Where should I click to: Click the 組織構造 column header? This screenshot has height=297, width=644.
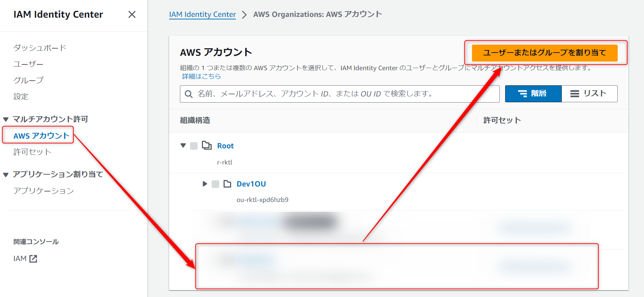click(x=195, y=120)
